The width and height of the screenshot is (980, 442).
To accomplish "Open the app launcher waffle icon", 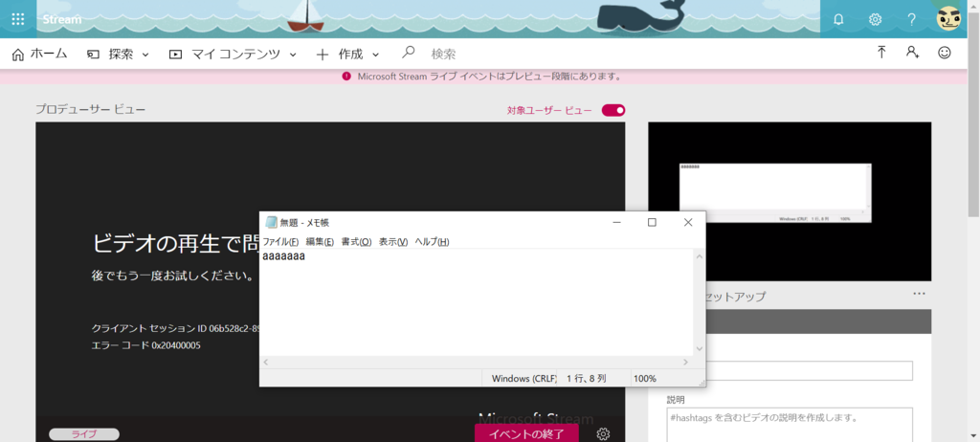I will pyautogui.click(x=18, y=19).
